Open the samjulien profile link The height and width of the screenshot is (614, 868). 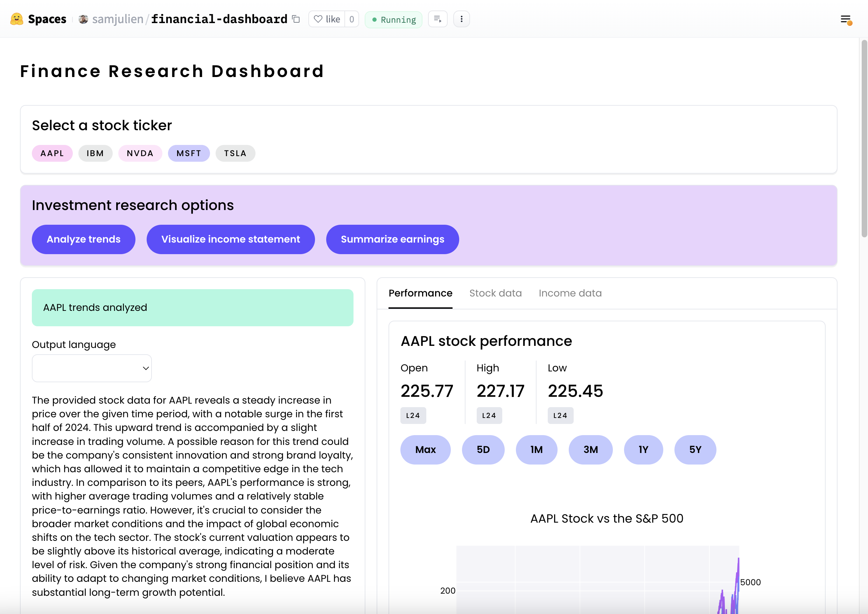(x=118, y=19)
